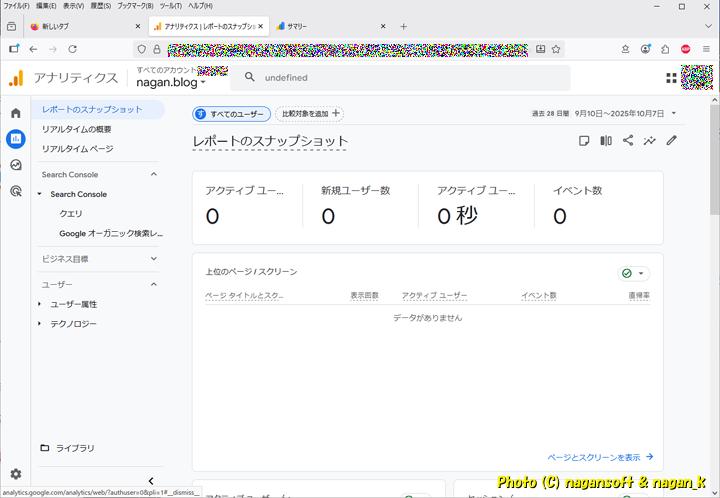Screen dimensions: 720x498
Task: Open the Admin settings gear icon
Action: point(15,474)
